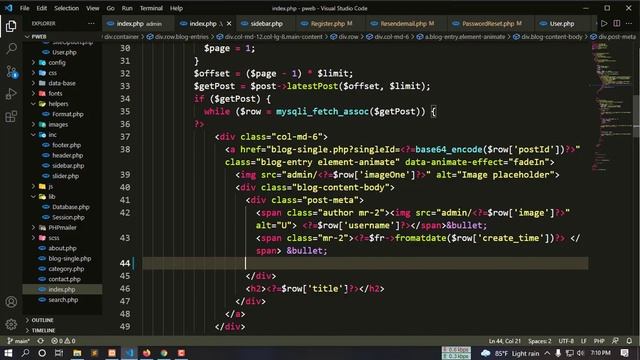Change indentation via Spaces: 2
This screenshot has height=360, width=640.
[539, 341]
